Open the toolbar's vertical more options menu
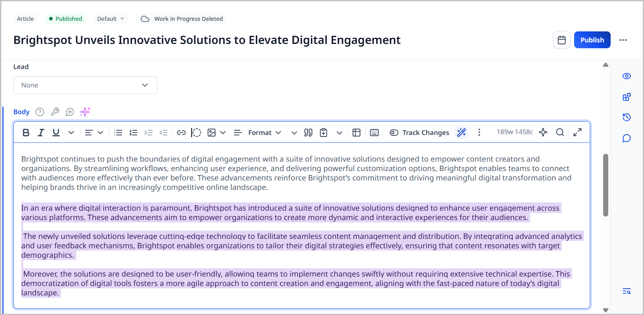Image resolution: width=644 pixels, height=315 pixels. click(x=479, y=133)
